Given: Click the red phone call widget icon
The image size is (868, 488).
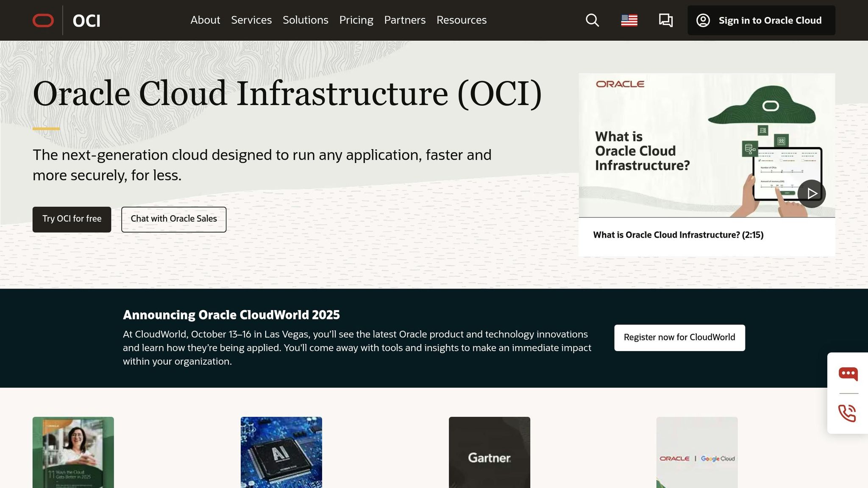Looking at the screenshot, I should [847, 413].
